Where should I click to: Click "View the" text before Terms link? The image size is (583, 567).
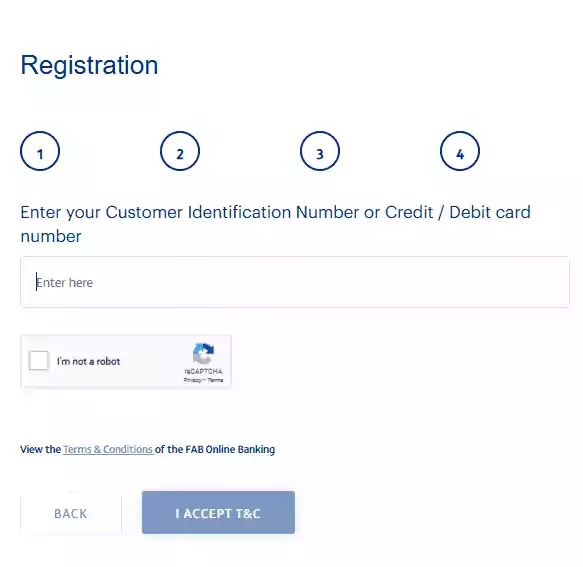point(41,449)
